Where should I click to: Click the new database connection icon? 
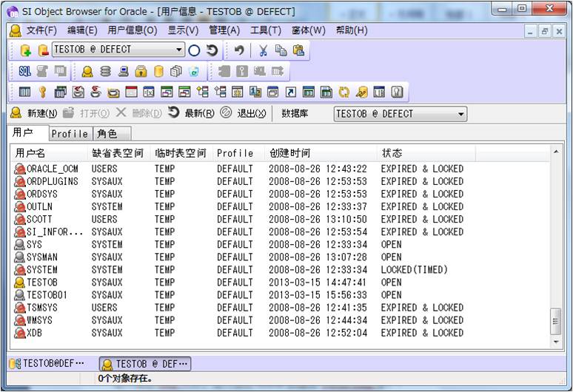[25, 50]
